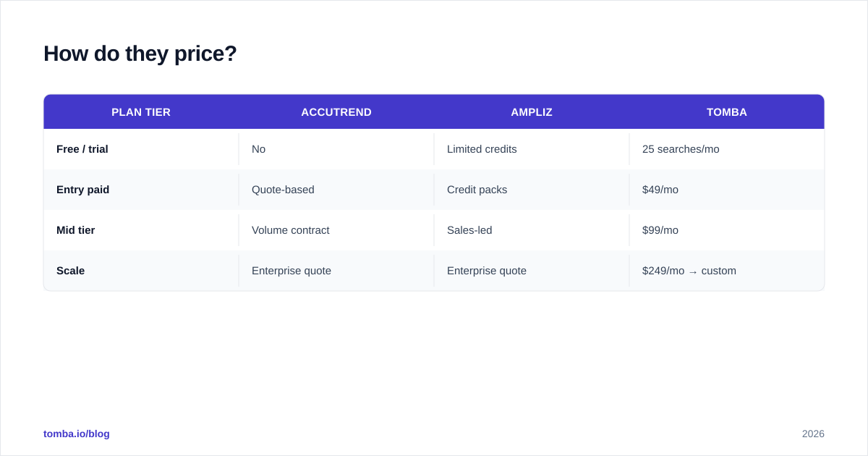The height and width of the screenshot is (456, 868).
Task: Click the 'Mid tier' row label
Action: pos(76,230)
